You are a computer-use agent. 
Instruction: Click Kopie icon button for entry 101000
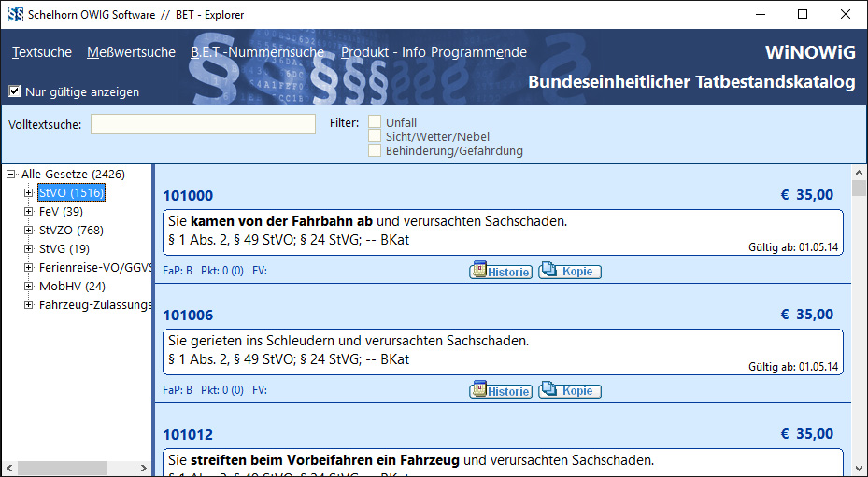click(570, 272)
